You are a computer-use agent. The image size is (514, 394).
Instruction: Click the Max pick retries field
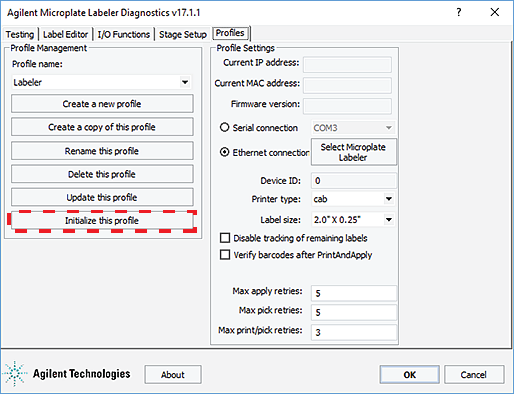tap(354, 312)
